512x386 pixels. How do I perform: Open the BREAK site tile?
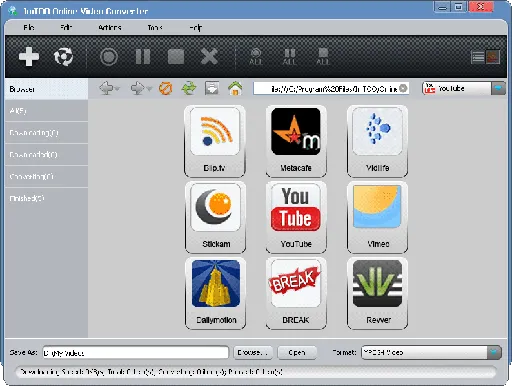click(296, 293)
